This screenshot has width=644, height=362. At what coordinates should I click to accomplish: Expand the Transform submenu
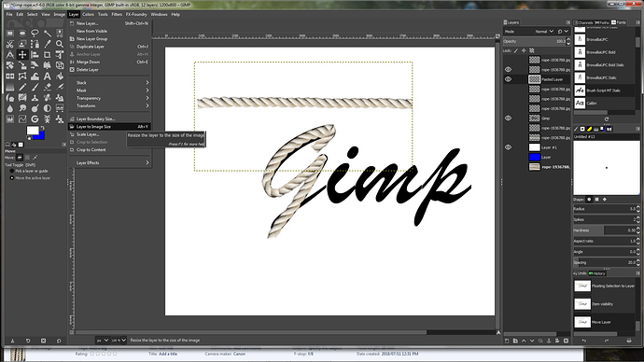pos(109,105)
